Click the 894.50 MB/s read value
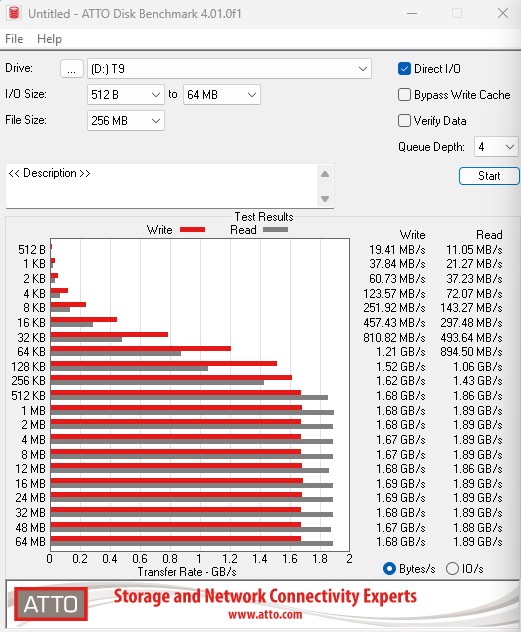Screen dimensions: 521x632 471,352
